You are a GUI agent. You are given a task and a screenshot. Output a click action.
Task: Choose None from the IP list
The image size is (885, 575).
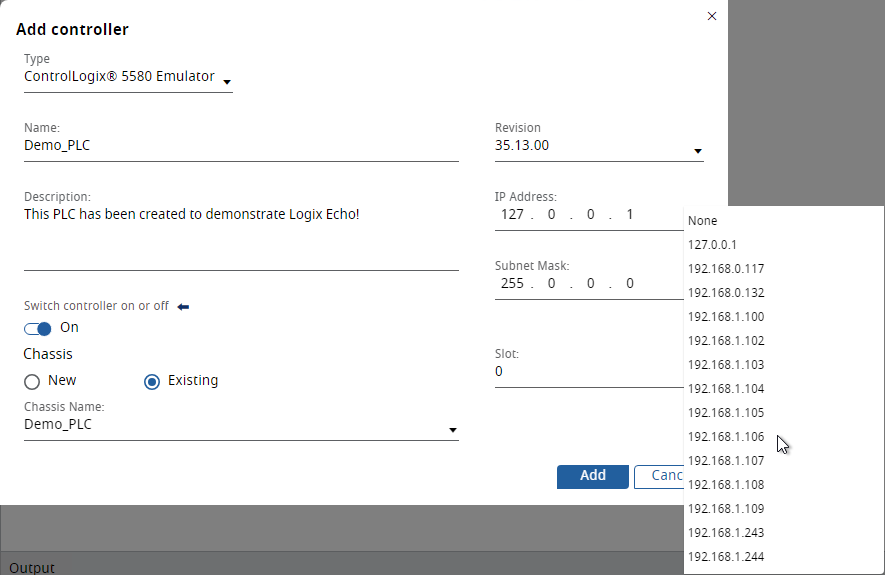tap(784, 221)
